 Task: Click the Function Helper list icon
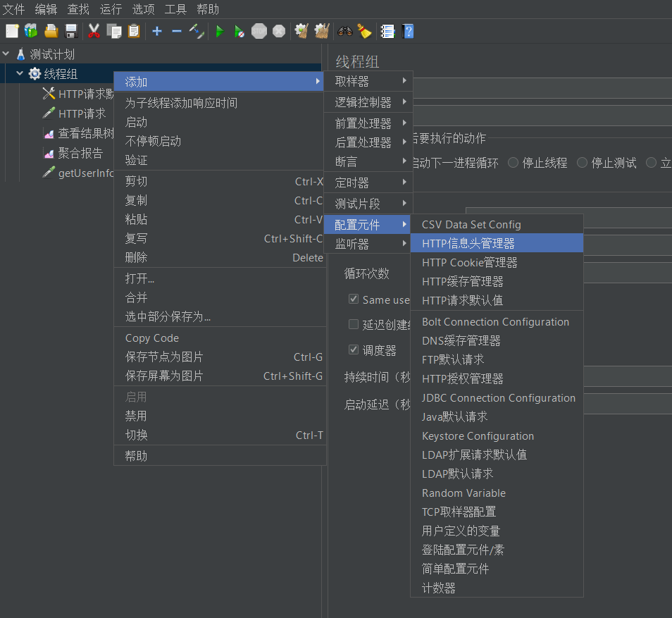coord(387,31)
